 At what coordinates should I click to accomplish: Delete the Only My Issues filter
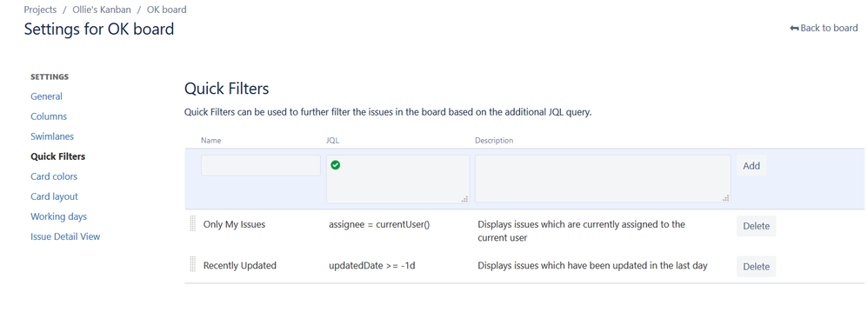(x=756, y=226)
